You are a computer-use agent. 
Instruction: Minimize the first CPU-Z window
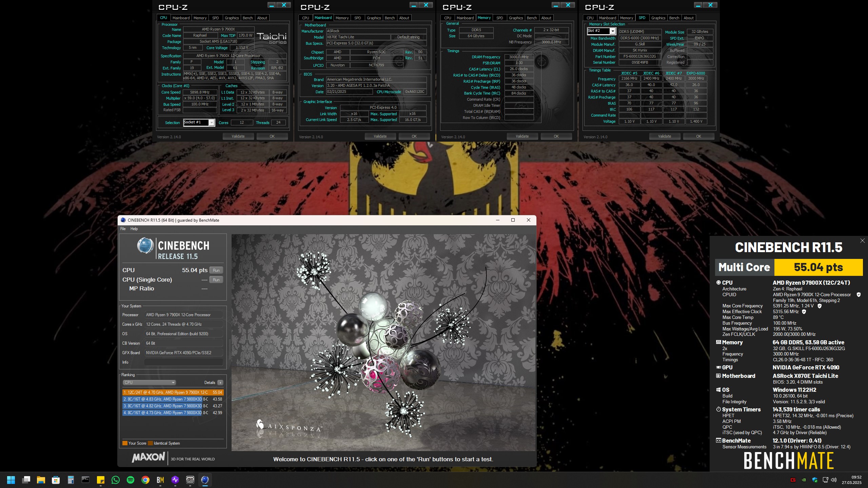(272, 5)
